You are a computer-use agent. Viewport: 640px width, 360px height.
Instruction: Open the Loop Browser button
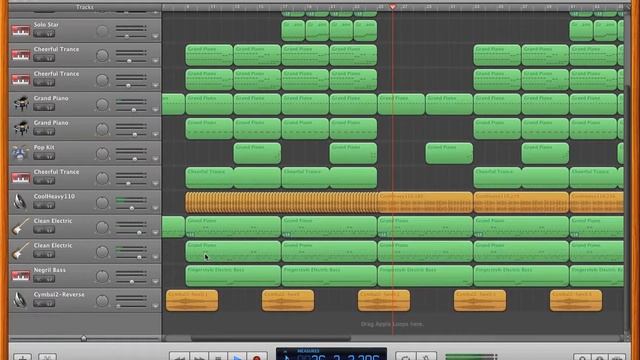[582, 357]
